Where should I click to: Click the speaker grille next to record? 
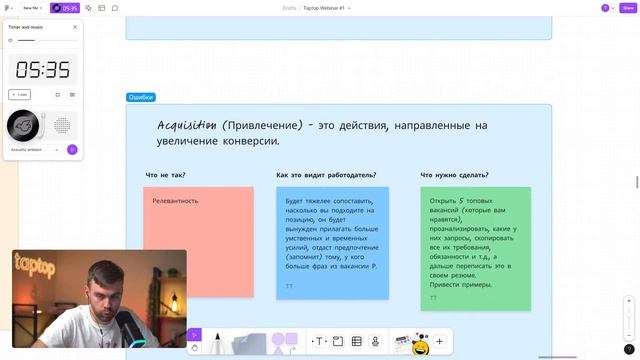pos(62,126)
